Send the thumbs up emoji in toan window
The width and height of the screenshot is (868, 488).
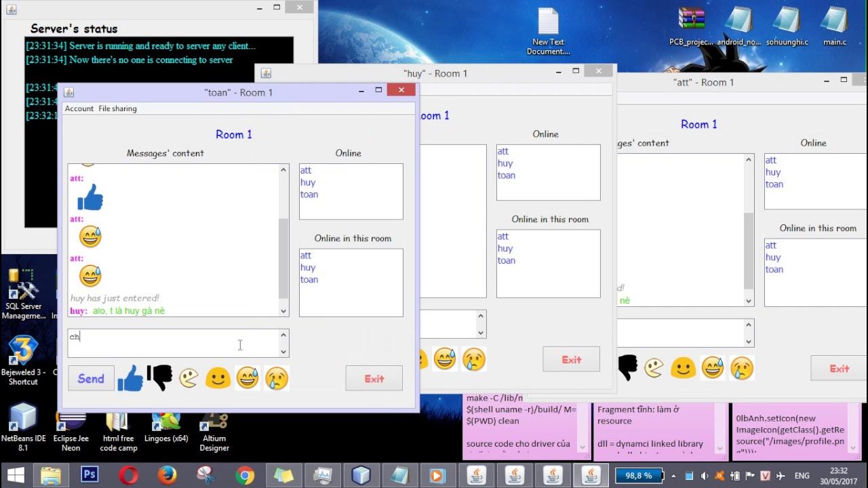pos(130,378)
